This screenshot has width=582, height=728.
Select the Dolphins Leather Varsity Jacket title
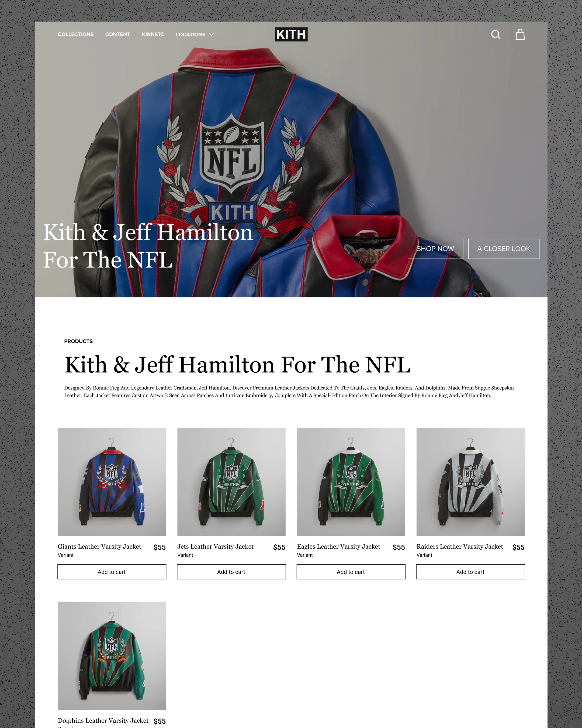(x=103, y=720)
